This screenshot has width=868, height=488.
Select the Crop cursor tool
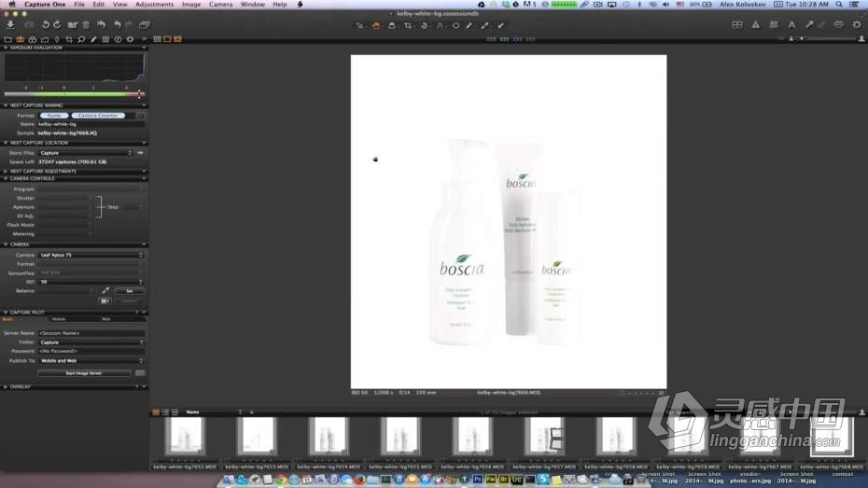(408, 25)
